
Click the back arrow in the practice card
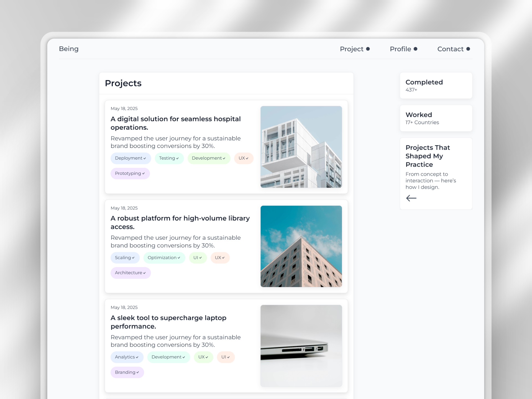pyautogui.click(x=411, y=198)
